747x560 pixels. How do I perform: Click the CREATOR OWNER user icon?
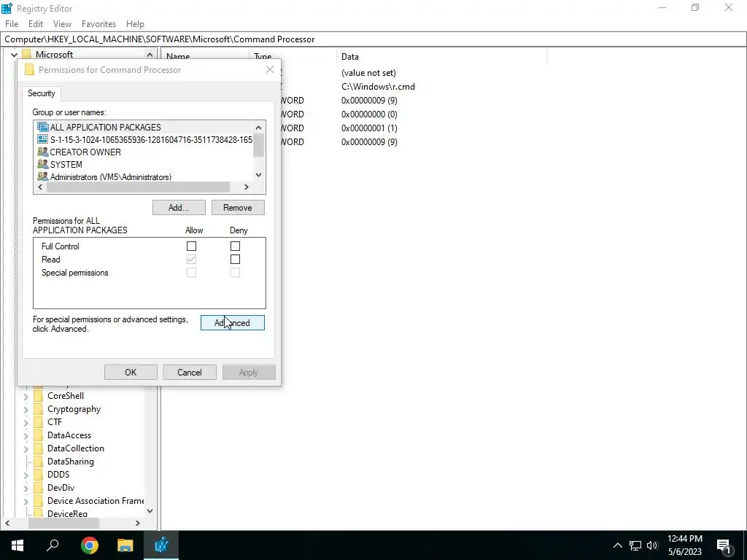coord(43,152)
